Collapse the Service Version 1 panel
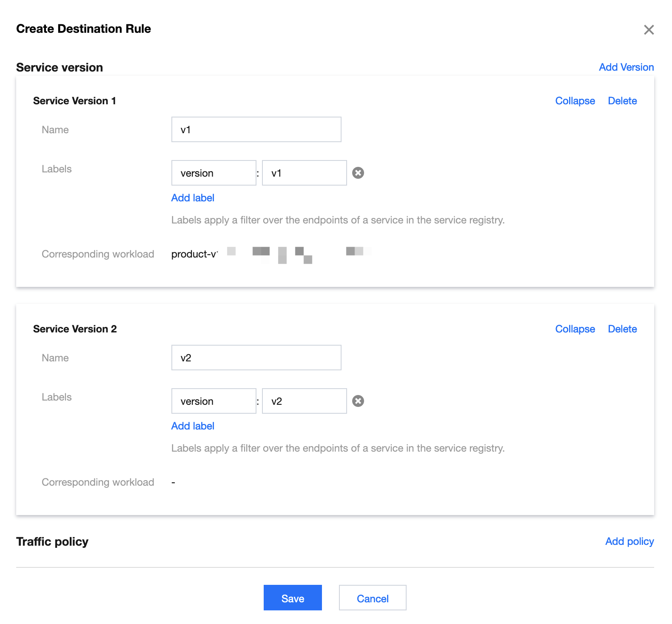The width and height of the screenshot is (672, 624). click(x=575, y=101)
